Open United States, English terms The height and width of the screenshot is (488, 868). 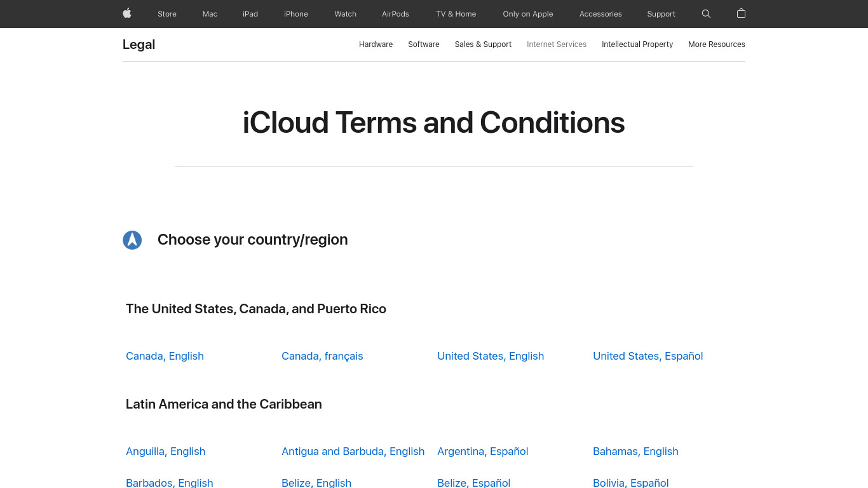[x=491, y=356]
